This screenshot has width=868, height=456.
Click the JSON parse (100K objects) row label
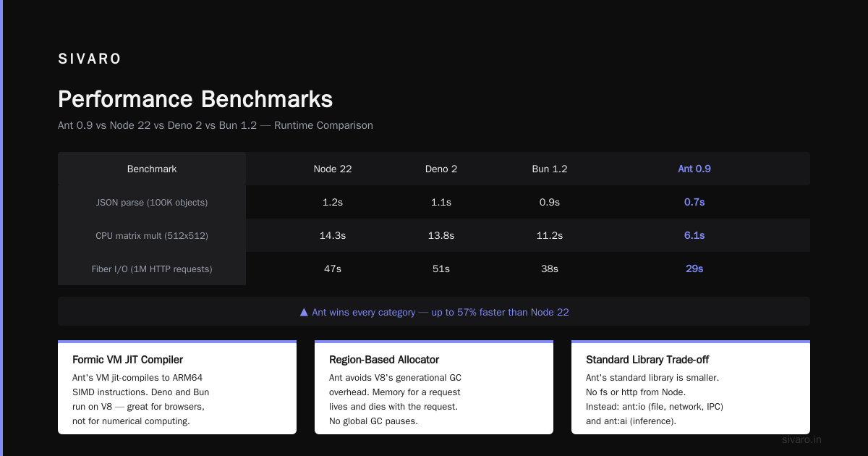[152, 202]
